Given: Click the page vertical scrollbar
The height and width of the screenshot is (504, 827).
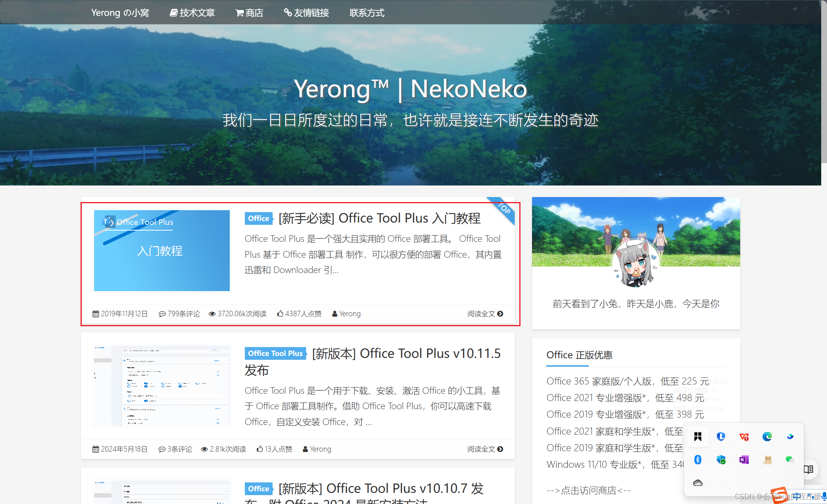Looking at the screenshot, I should tap(824, 81).
